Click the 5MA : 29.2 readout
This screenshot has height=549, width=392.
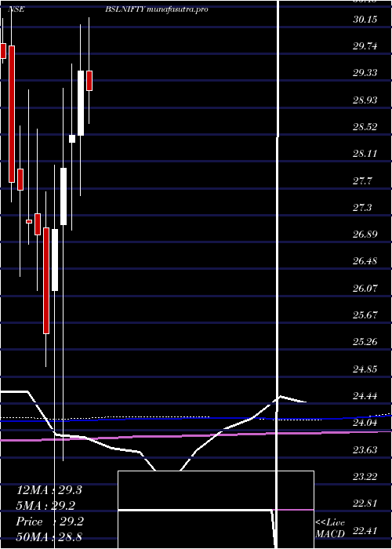click(x=45, y=505)
